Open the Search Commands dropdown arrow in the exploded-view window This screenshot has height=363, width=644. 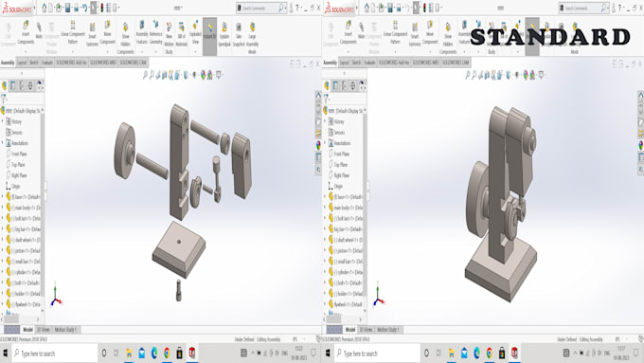[x=286, y=8]
